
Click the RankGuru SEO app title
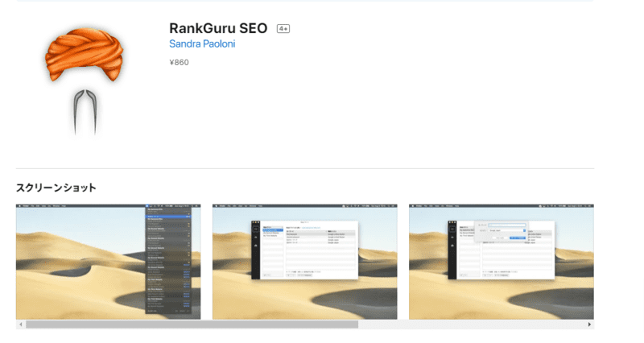click(218, 28)
